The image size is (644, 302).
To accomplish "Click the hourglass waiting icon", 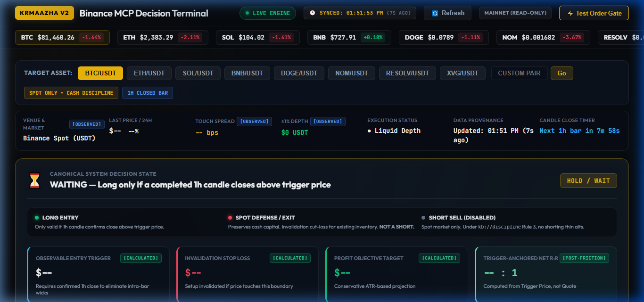I will (x=35, y=180).
